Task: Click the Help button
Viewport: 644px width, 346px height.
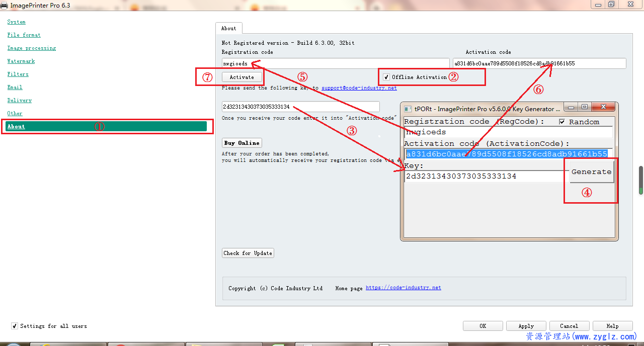Action: click(613, 326)
